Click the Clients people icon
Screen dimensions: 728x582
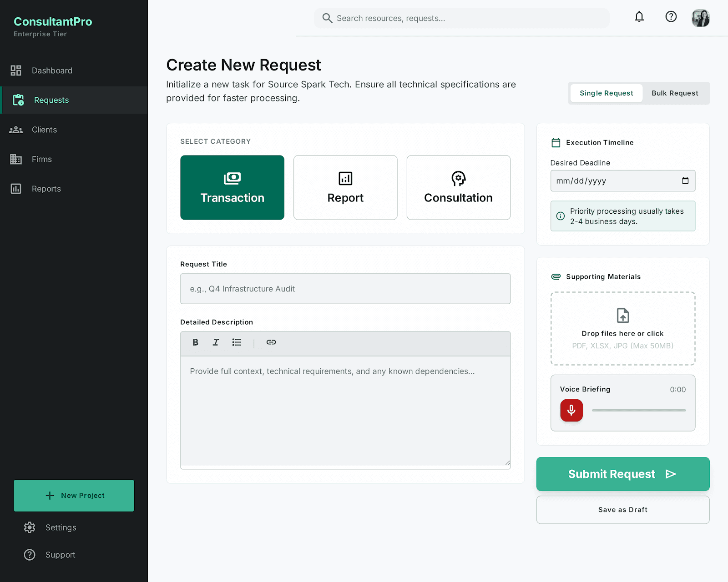click(x=16, y=130)
